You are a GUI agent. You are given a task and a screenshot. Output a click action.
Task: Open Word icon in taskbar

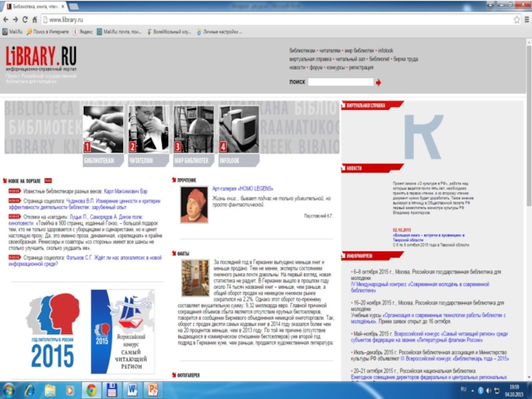pos(132,390)
